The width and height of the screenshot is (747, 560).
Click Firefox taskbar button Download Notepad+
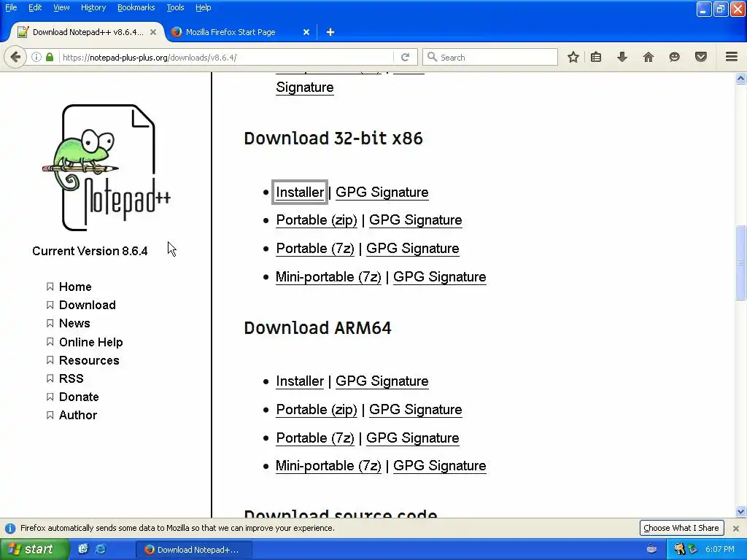pyautogui.click(x=193, y=550)
